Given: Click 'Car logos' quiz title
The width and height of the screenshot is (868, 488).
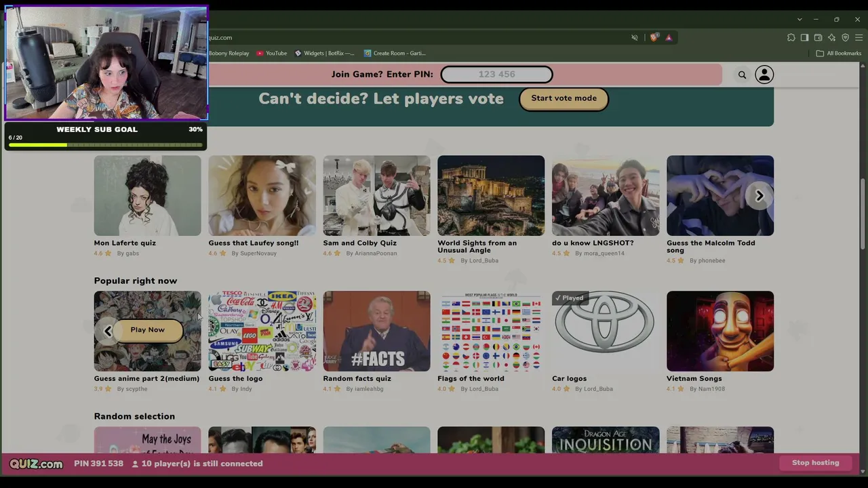Looking at the screenshot, I should (570, 379).
